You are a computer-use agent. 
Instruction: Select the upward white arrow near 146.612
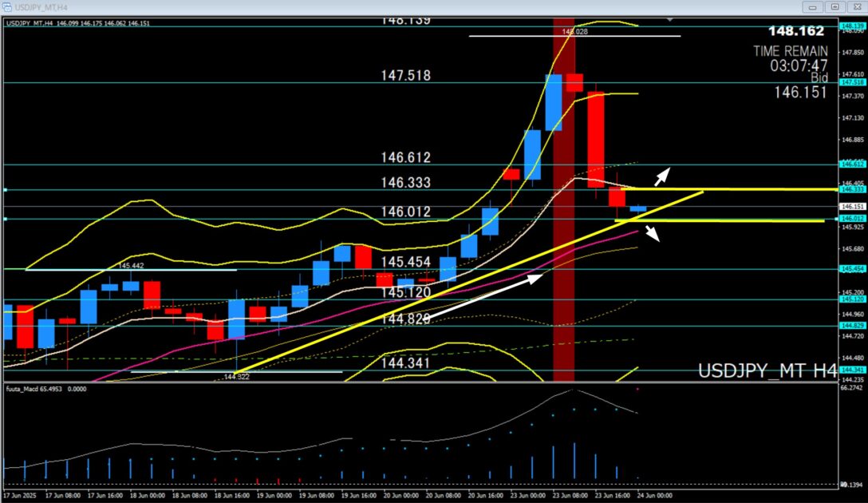tap(663, 176)
